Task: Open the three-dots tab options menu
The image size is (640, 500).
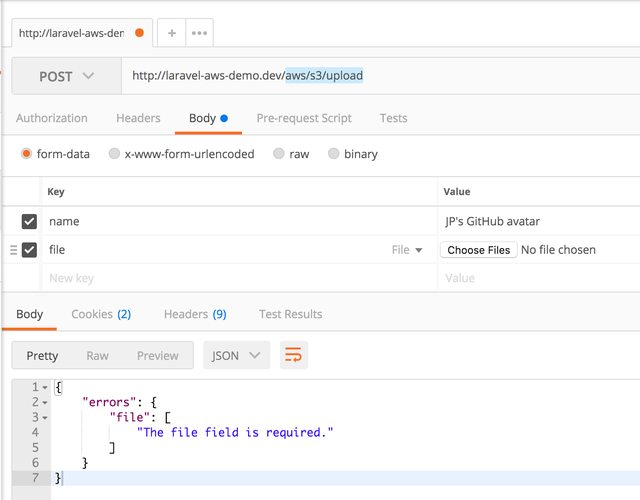Action: coord(199,33)
